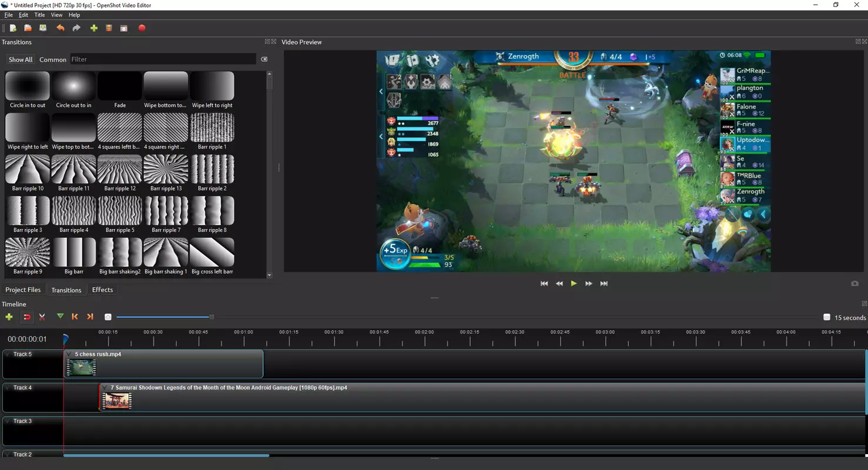The width and height of the screenshot is (868, 470).
Task: Click the Import Files green plus icon
Action: pos(93,28)
